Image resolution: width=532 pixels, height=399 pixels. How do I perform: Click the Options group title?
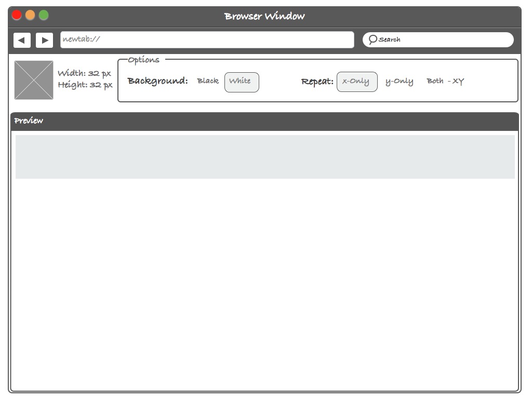coord(143,60)
